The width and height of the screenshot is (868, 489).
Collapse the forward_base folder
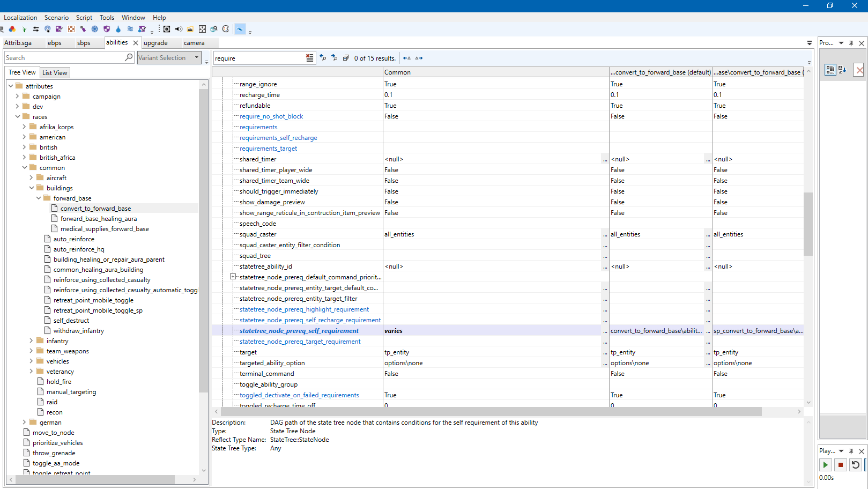point(39,198)
